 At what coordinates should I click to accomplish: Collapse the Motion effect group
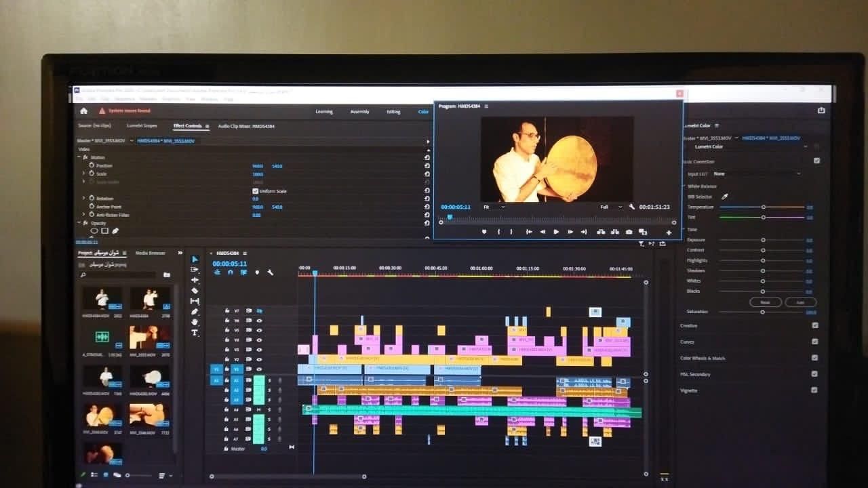(x=79, y=157)
